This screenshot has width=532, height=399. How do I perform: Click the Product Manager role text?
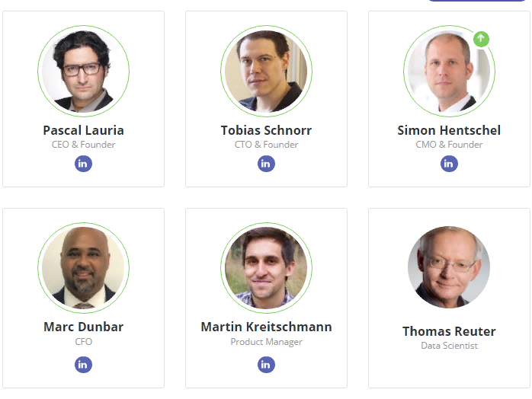(x=266, y=342)
